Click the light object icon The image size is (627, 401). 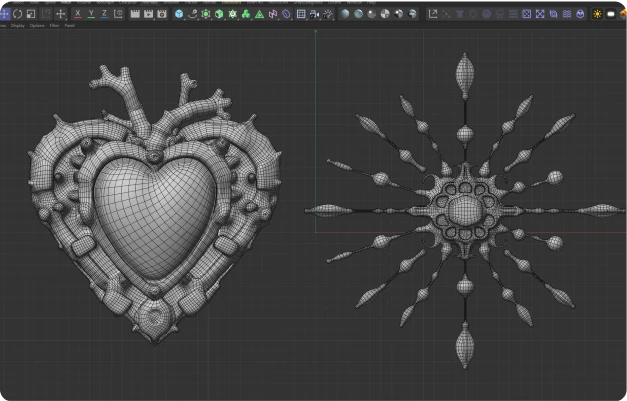point(328,14)
